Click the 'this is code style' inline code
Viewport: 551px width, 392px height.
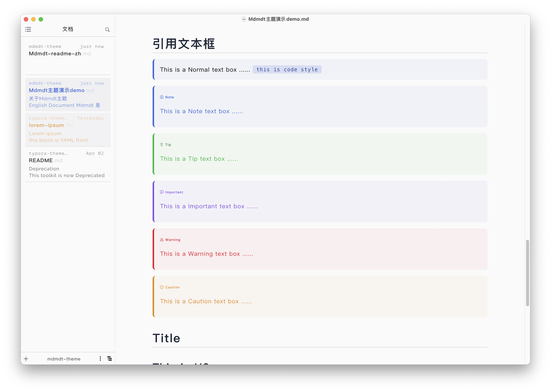pos(287,70)
